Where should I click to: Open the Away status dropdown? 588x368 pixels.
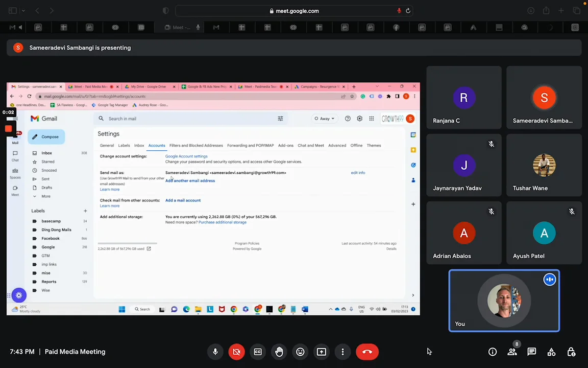pos(325,118)
